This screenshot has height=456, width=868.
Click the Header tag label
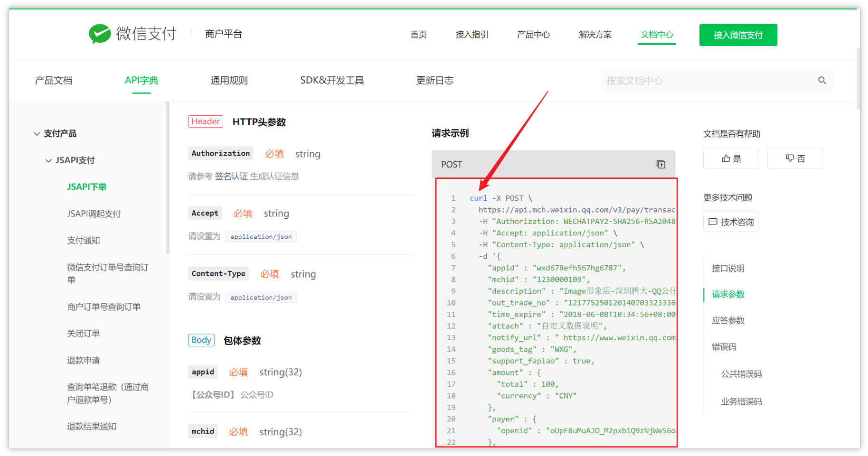tap(206, 121)
